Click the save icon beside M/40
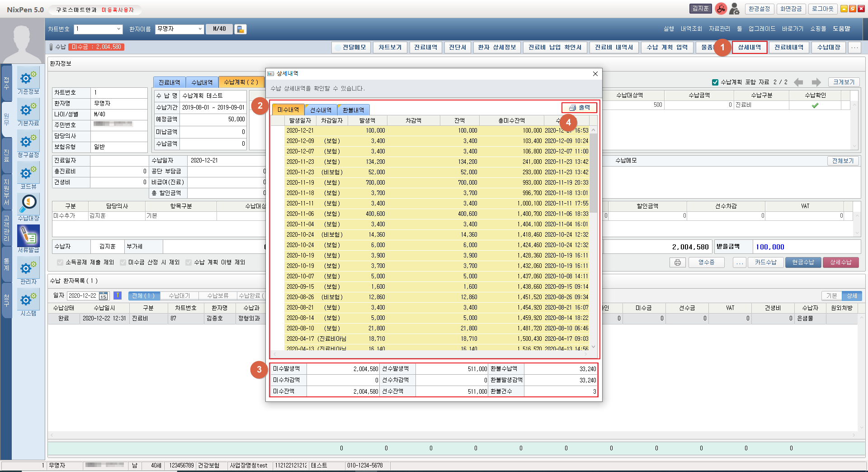 pyautogui.click(x=241, y=29)
